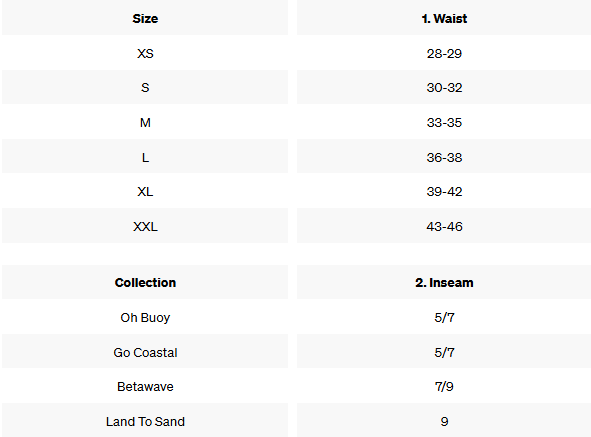Screen dimensions: 591x437
Task: Select the XXL size cell
Action: pos(145,226)
